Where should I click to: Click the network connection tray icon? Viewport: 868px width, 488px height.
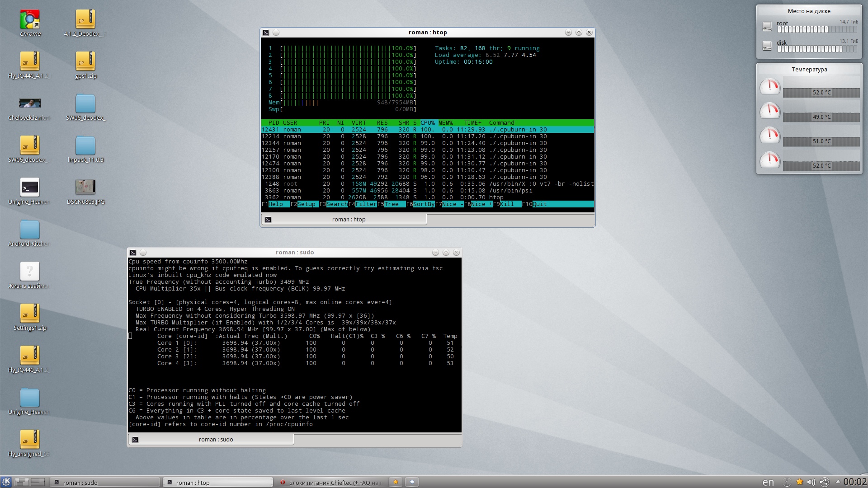(x=824, y=482)
